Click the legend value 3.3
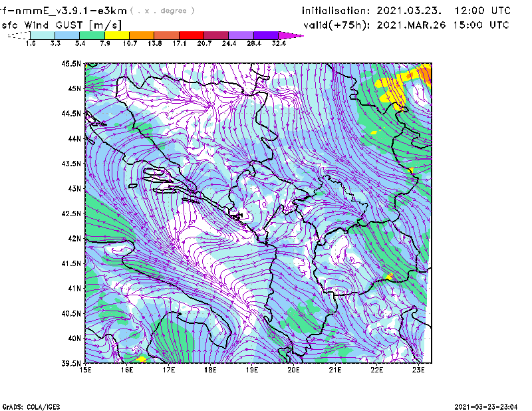The height and width of the screenshot is (411, 532). point(55,43)
